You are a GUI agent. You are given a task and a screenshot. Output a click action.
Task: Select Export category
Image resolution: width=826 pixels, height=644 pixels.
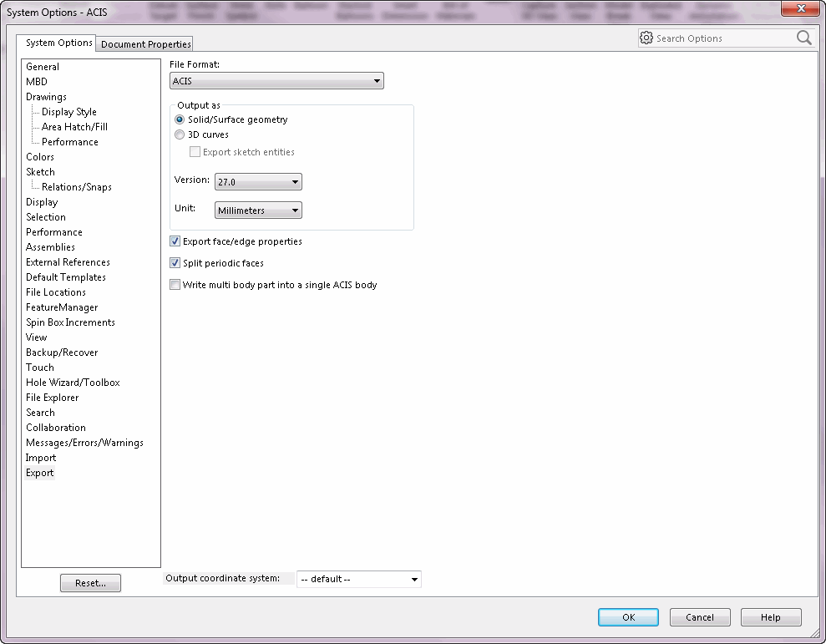39,473
